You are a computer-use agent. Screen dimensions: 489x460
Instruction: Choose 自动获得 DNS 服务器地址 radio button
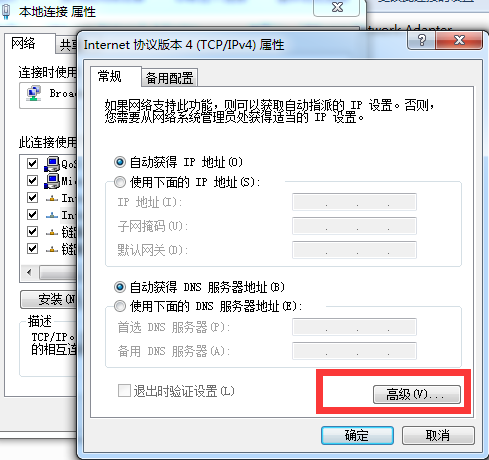click(120, 287)
